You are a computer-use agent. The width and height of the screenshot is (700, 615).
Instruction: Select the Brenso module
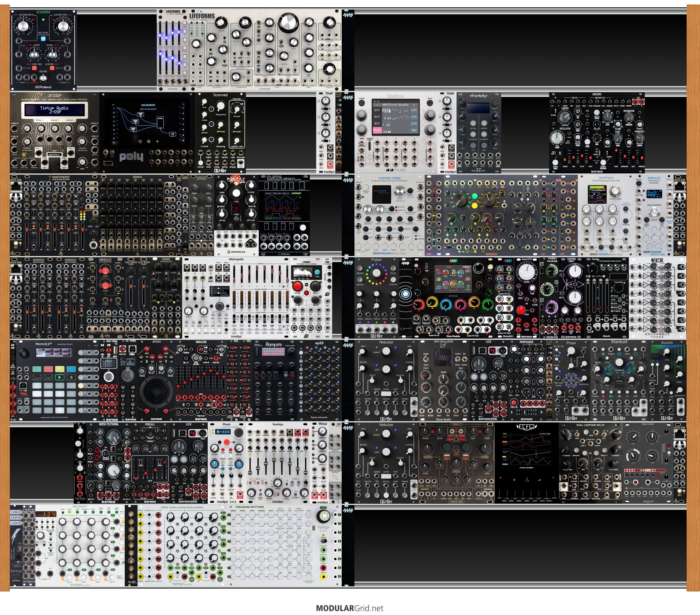(491, 216)
